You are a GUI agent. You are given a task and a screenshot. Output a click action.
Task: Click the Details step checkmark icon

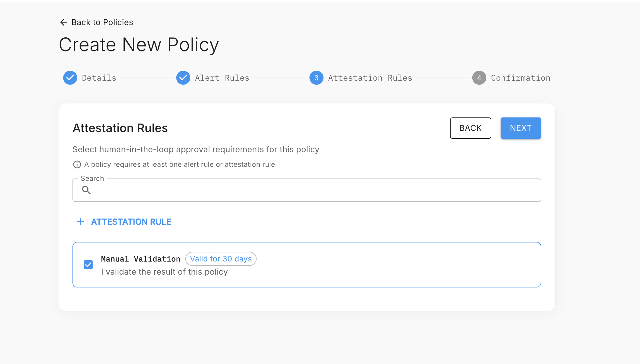(x=70, y=78)
